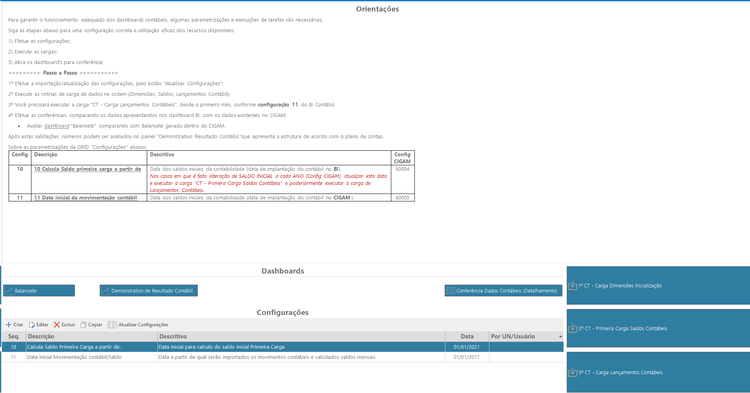Click the Dashboards section heading
This screenshot has height=393, width=750.
(x=283, y=271)
